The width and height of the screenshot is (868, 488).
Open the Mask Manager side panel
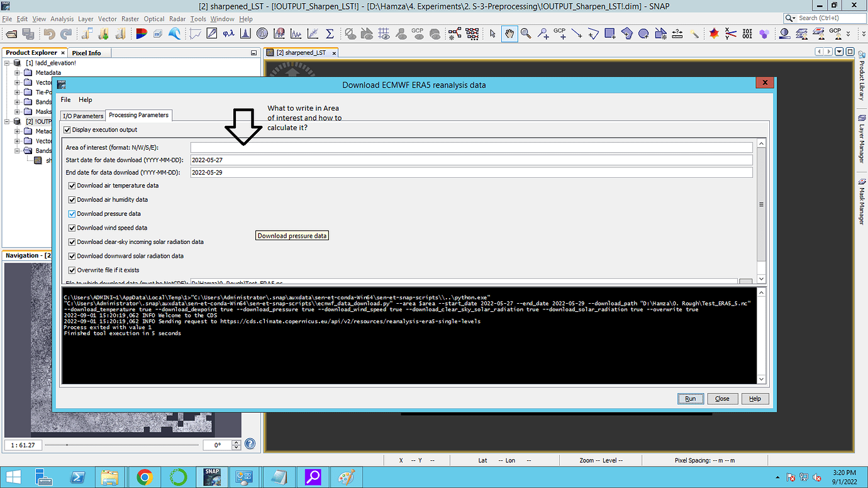click(861, 202)
